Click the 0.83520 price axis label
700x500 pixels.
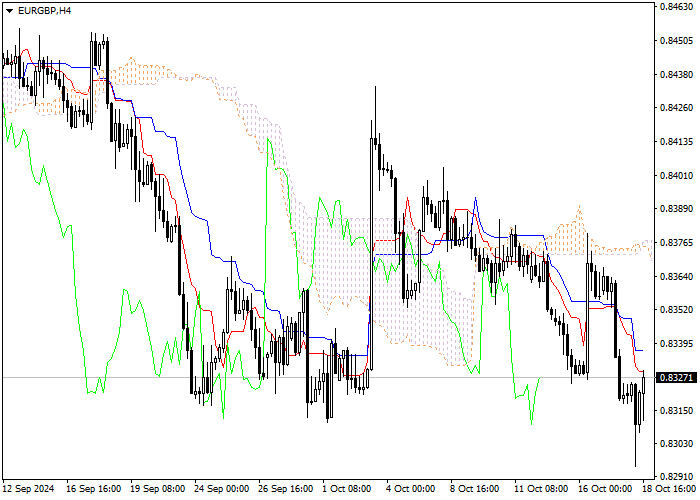pos(676,309)
